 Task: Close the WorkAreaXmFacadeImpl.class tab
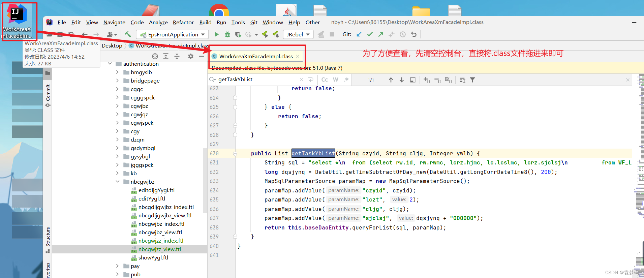pyautogui.click(x=298, y=56)
